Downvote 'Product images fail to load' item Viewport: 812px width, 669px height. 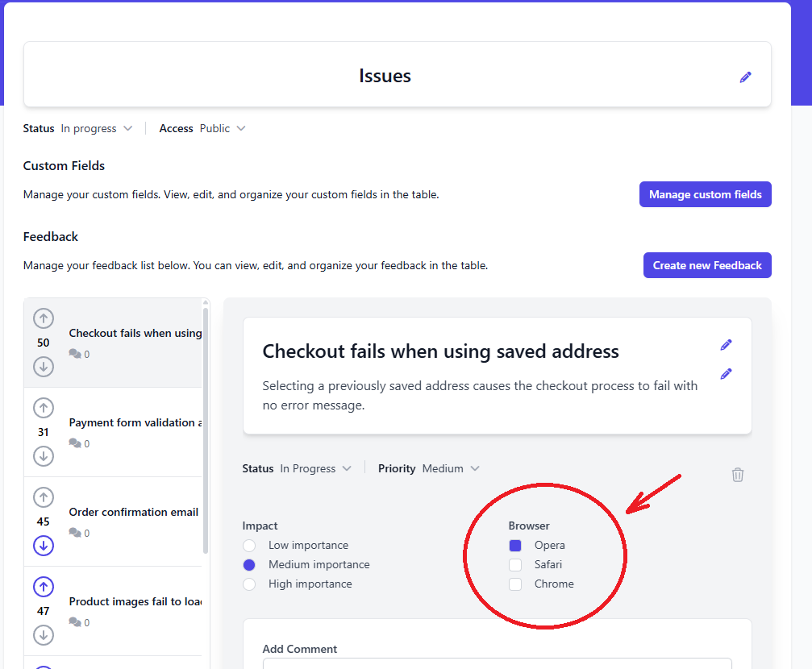point(44,635)
